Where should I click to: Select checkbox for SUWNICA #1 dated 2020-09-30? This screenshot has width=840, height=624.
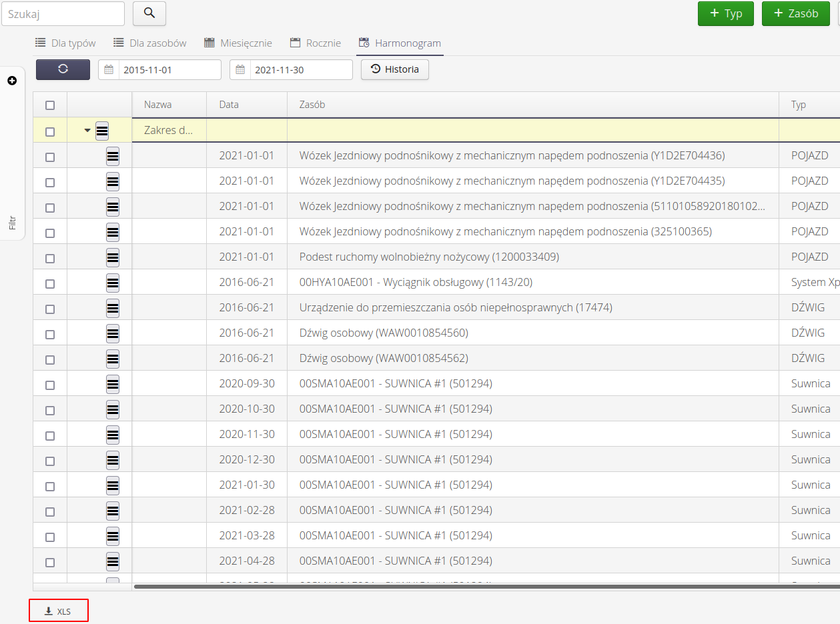(50, 384)
